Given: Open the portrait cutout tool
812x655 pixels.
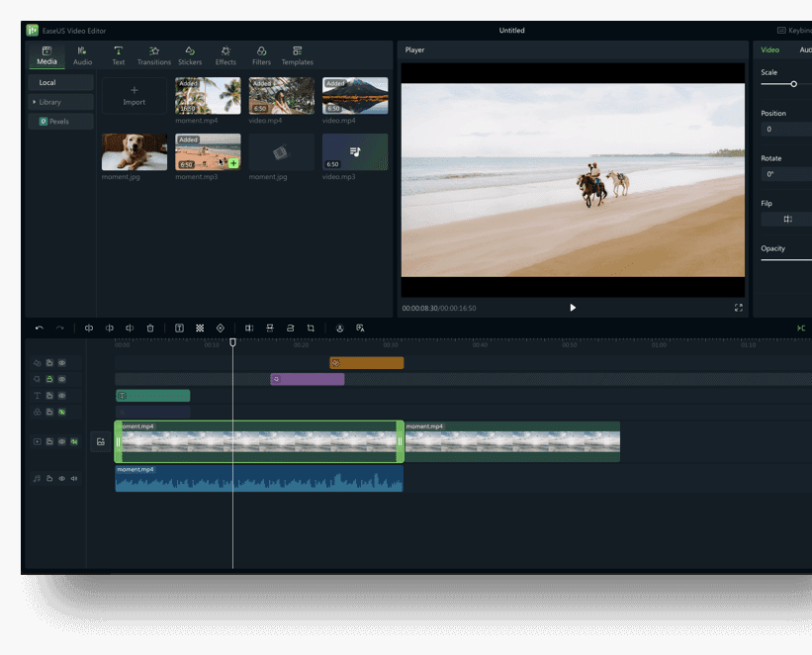Looking at the screenshot, I should point(339,328).
